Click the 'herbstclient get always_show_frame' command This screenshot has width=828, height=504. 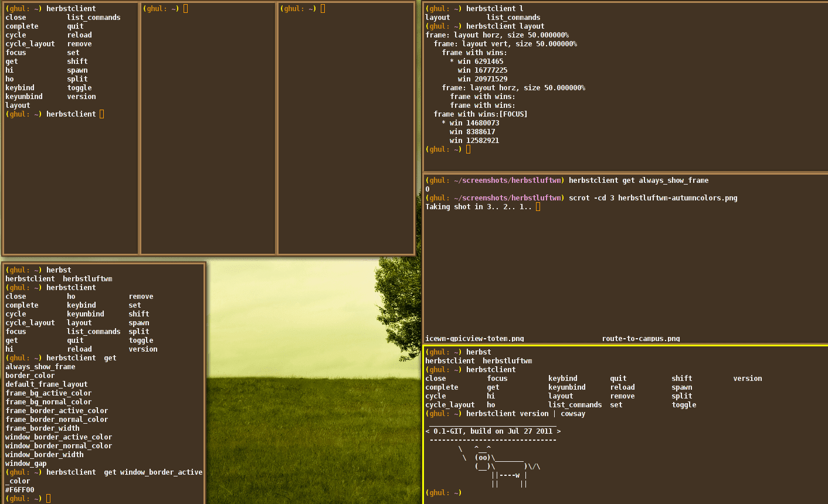point(639,181)
